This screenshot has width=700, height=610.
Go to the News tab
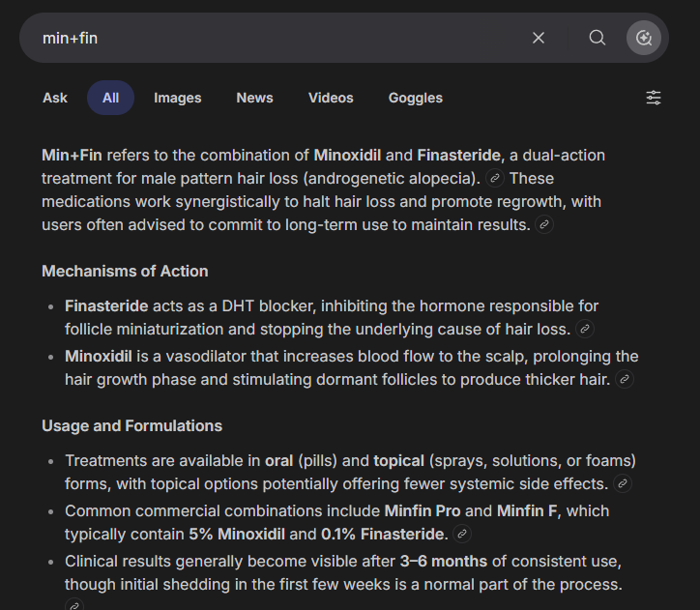coord(254,98)
